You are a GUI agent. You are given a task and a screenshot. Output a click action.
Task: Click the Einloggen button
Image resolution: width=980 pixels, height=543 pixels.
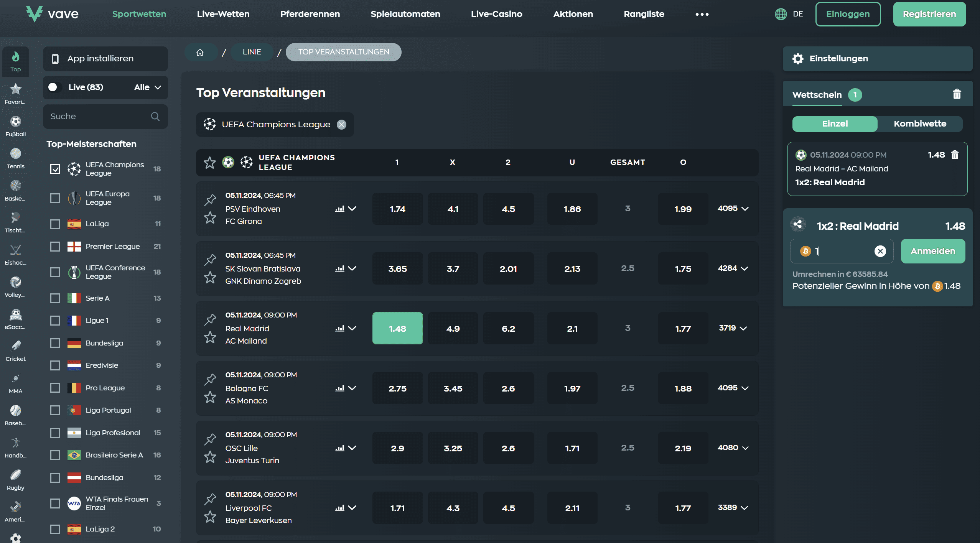[x=848, y=14]
